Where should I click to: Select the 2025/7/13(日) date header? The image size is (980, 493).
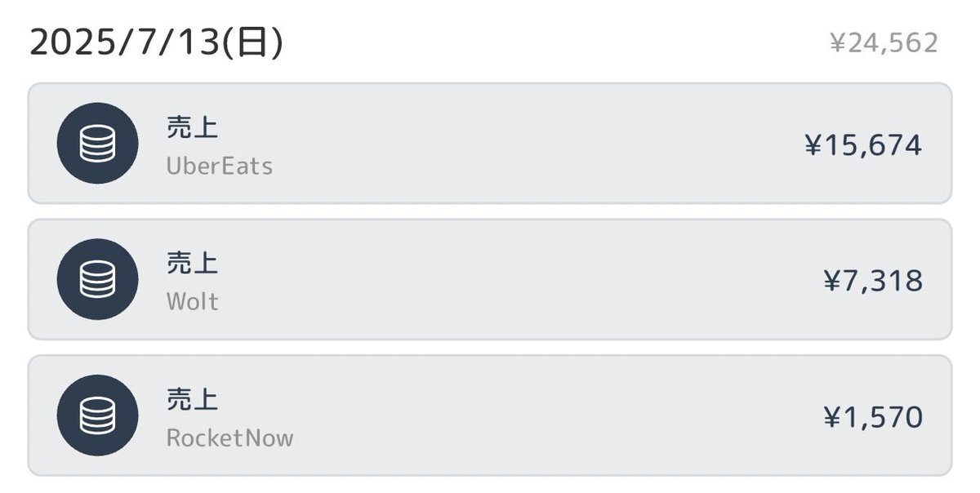(x=156, y=42)
